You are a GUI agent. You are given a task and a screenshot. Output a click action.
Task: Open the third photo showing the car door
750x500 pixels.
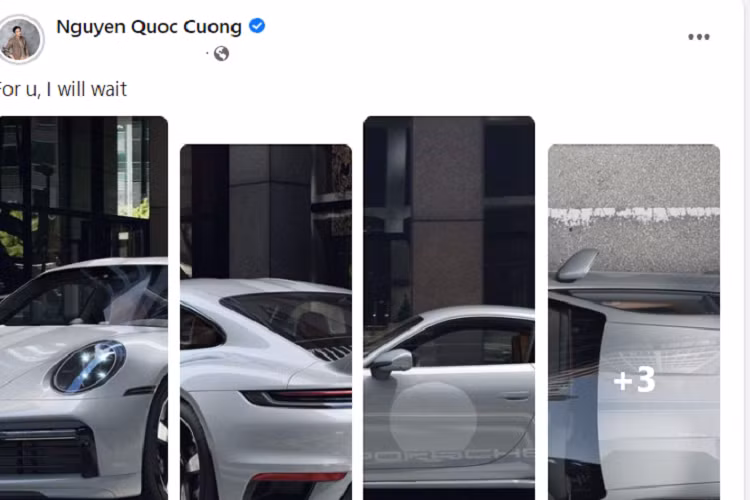click(x=449, y=308)
